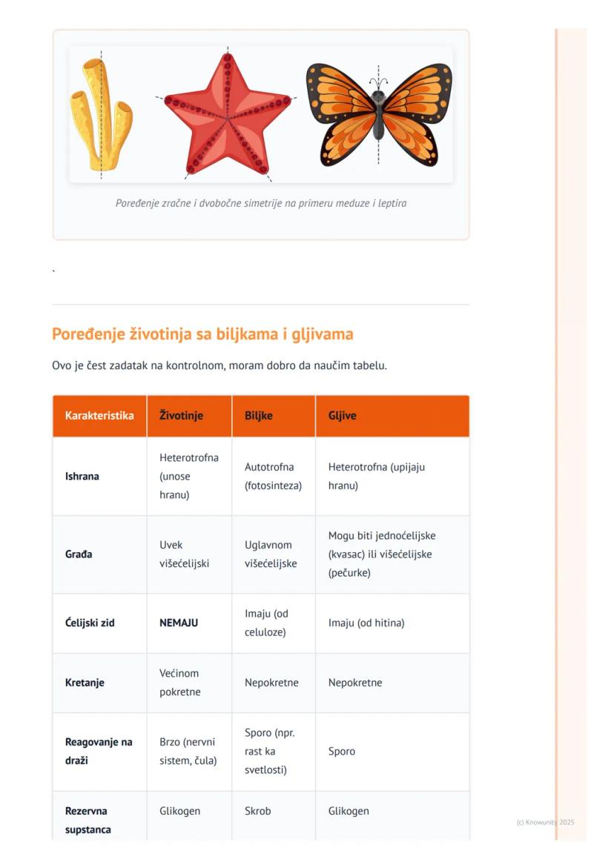This screenshot has height=868, width=614.
Task: Select the "Gljive" column header
Action: point(343,416)
